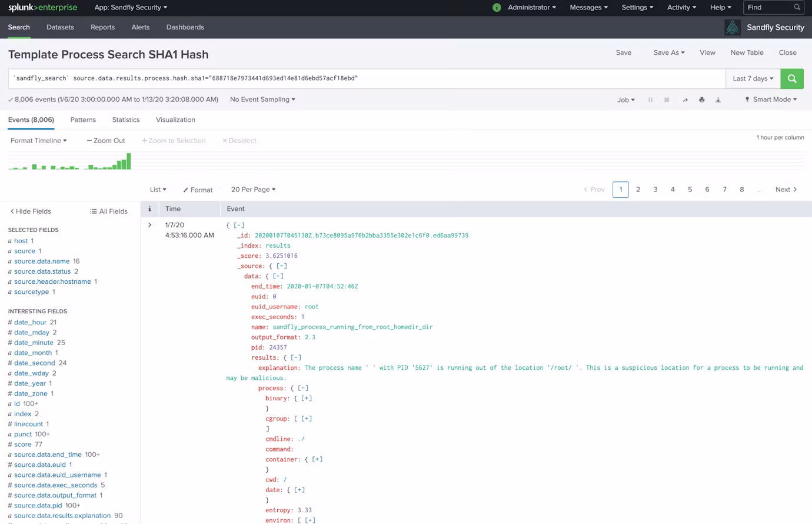Click the tallest green timeline bar

click(x=129, y=161)
